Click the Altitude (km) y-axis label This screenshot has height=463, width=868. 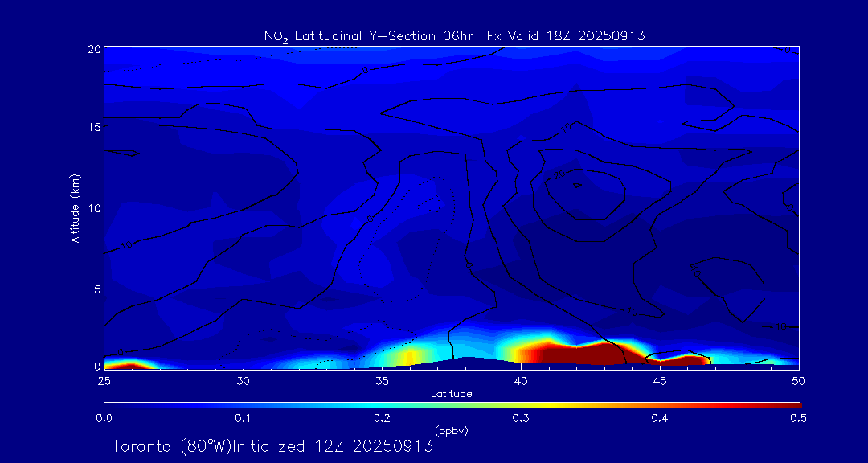(75, 208)
